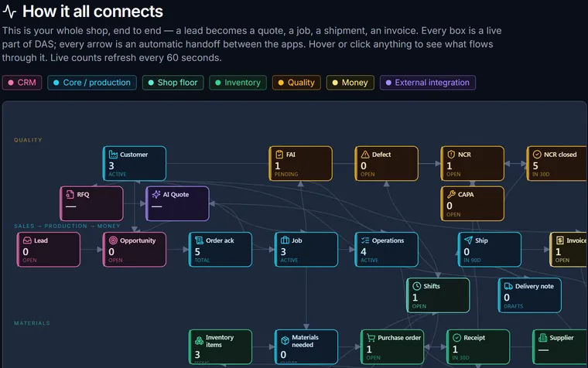Click the Shifts 'OPEN' status label
This screenshot has height=368, width=588.
[x=419, y=306]
